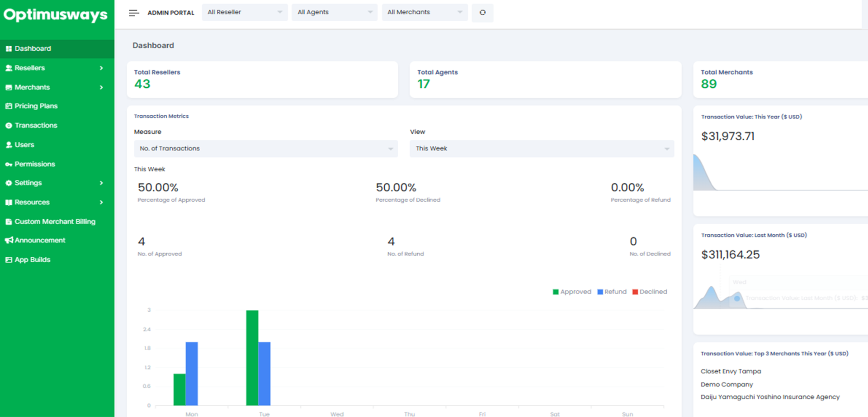
Task: Select Merchants in the sidebar menu
Action: [x=32, y=87]
